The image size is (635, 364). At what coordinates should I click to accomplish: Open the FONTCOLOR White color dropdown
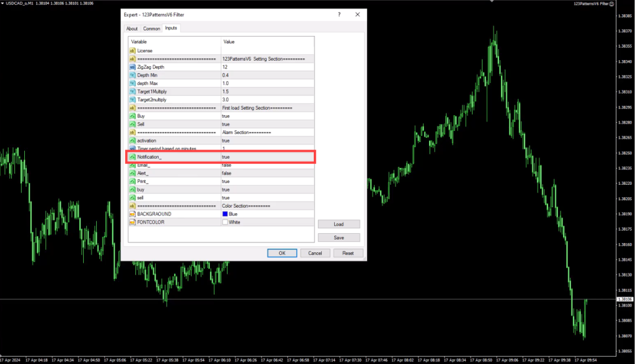pos(267,222)
